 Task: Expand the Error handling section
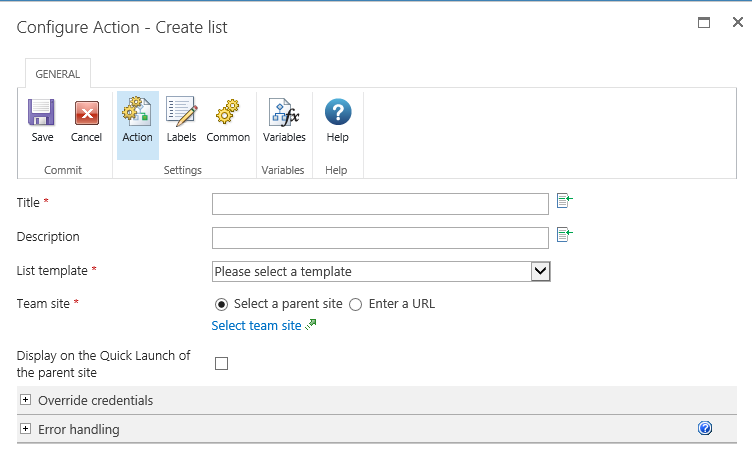(25, 429)
